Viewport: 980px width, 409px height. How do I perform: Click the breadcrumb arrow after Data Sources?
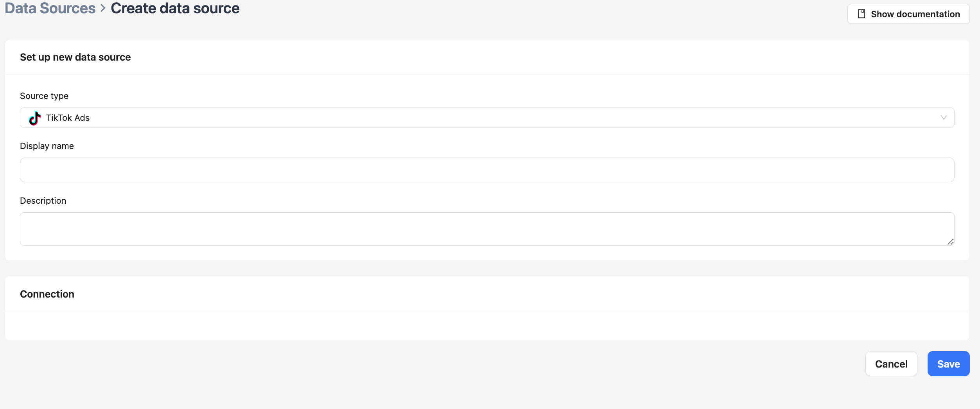coord(103,8)
